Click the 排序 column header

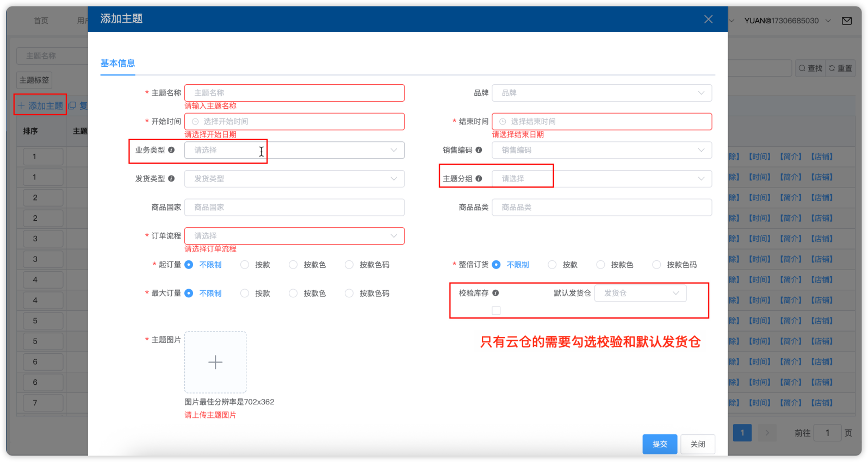(30, 131)
